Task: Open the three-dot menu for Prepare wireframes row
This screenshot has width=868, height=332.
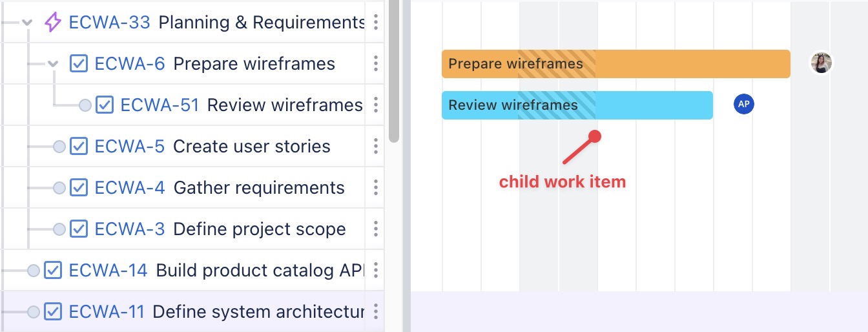Action: pos(375,64)
